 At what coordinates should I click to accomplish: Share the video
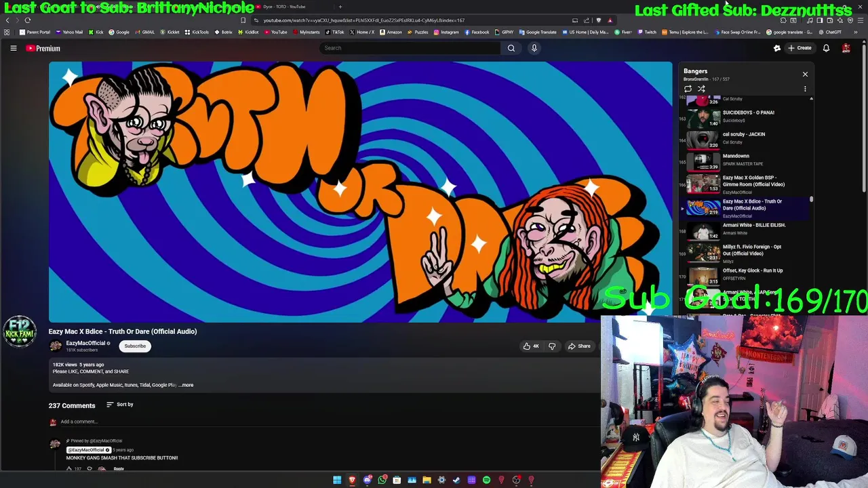click(x=579, y=346)
